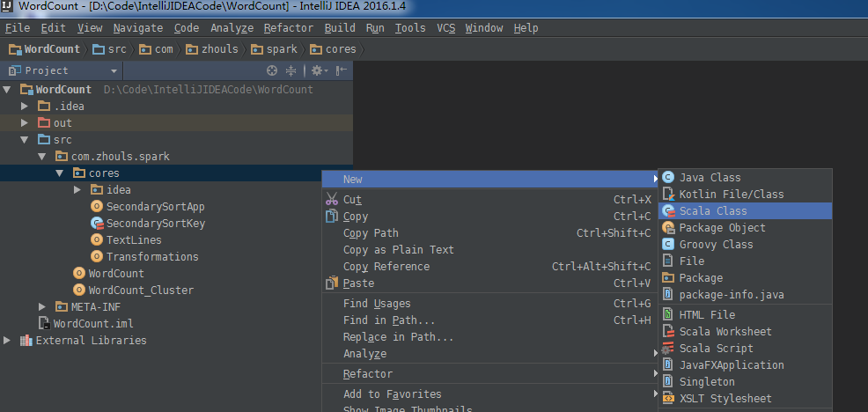Click the Copy icon in context menu
The height and width of the screenshot is (412, 868).
[332, 216]
